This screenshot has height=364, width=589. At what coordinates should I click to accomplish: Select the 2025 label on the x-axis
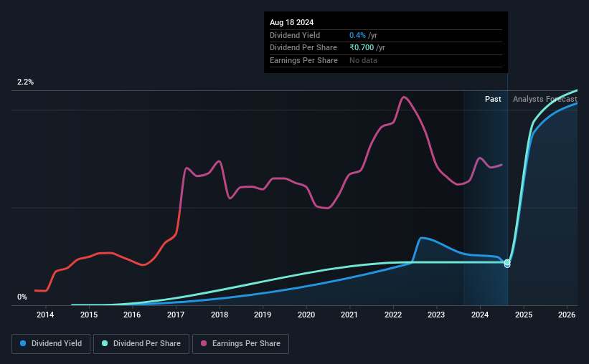tap(524, 315)
